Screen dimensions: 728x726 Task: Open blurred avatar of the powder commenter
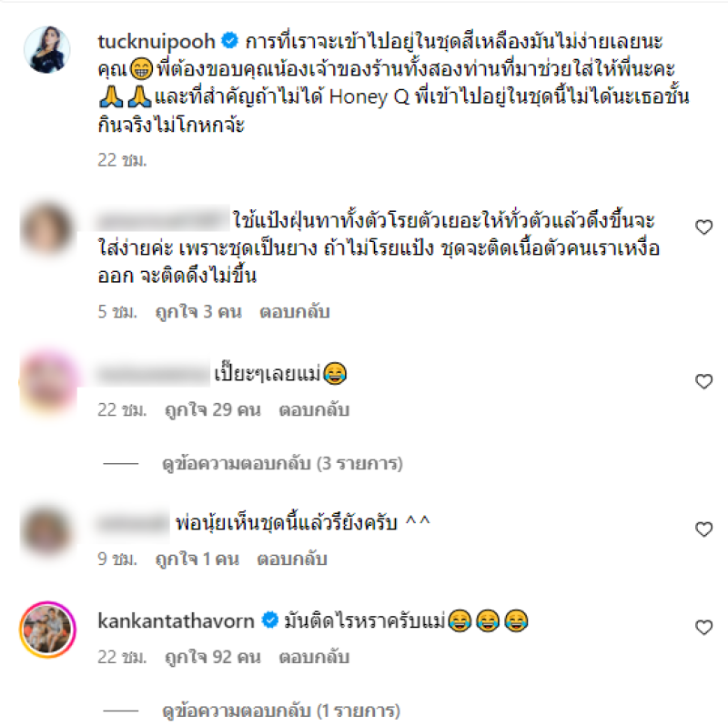tap(47, 228)
